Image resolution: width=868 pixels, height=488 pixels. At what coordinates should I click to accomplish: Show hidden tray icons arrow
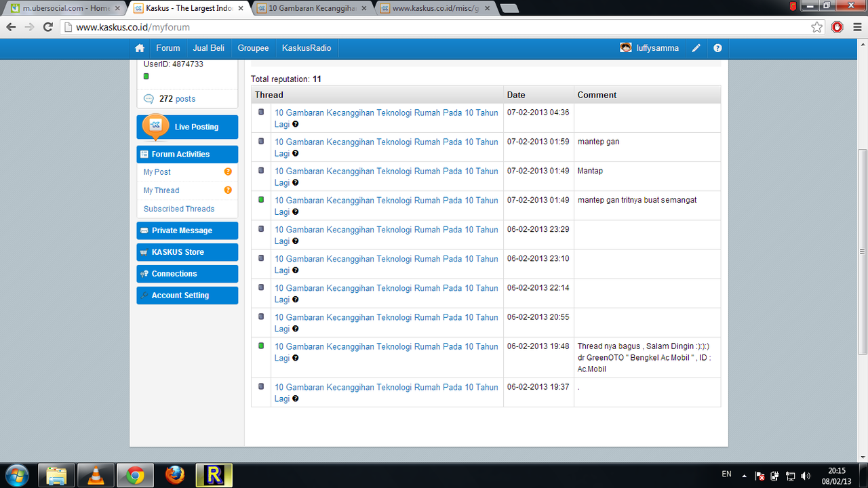[x=745, y=476]
